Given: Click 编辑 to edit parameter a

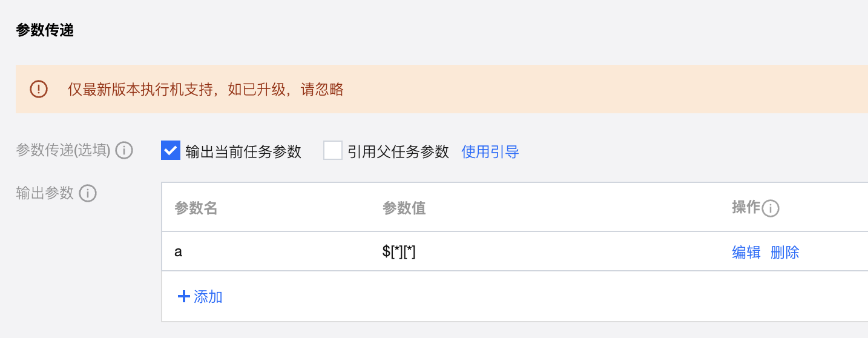Looking at the screenshot, I should click(x=746, y=252).
